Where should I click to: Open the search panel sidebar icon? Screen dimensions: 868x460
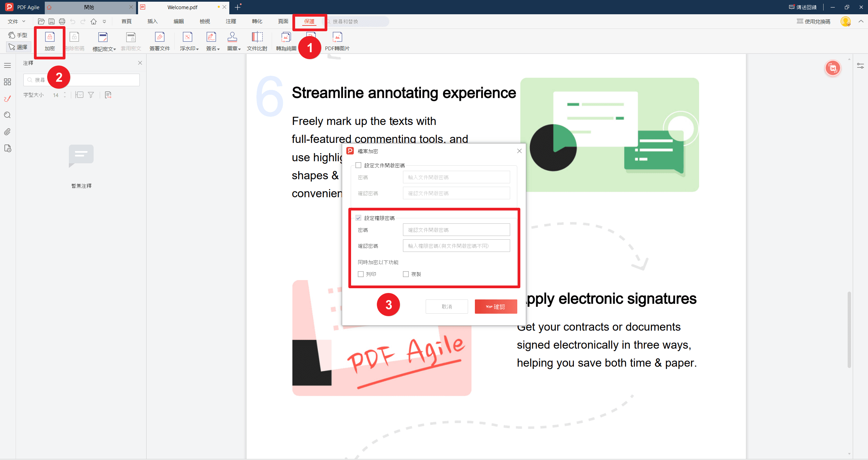7,115
